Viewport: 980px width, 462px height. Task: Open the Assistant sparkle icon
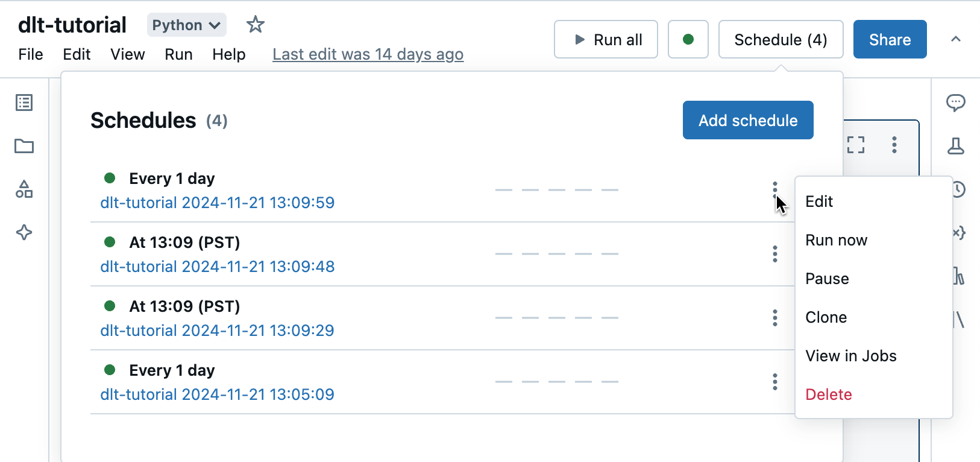24,232
